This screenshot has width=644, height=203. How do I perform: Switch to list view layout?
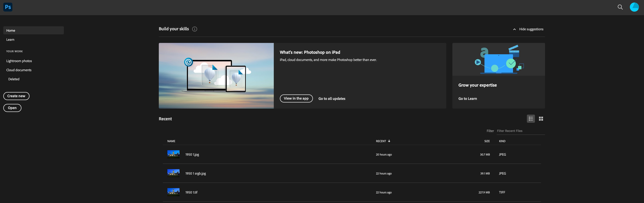531,119
